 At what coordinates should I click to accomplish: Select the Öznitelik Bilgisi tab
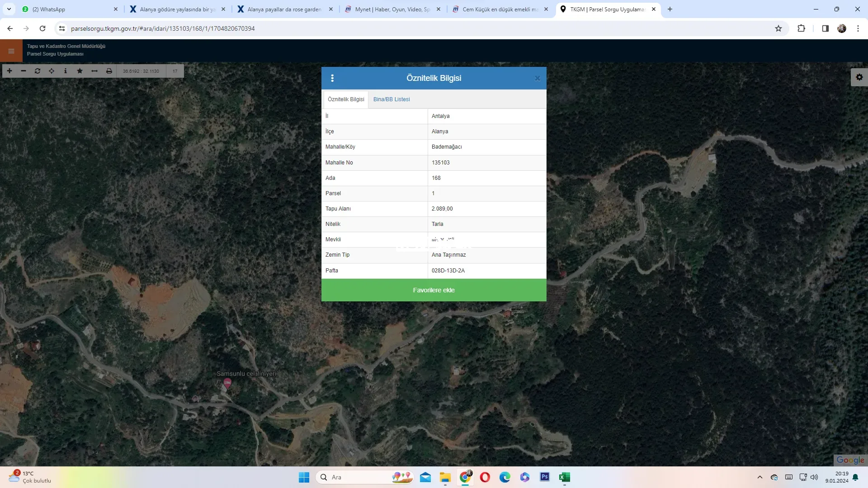346,99
